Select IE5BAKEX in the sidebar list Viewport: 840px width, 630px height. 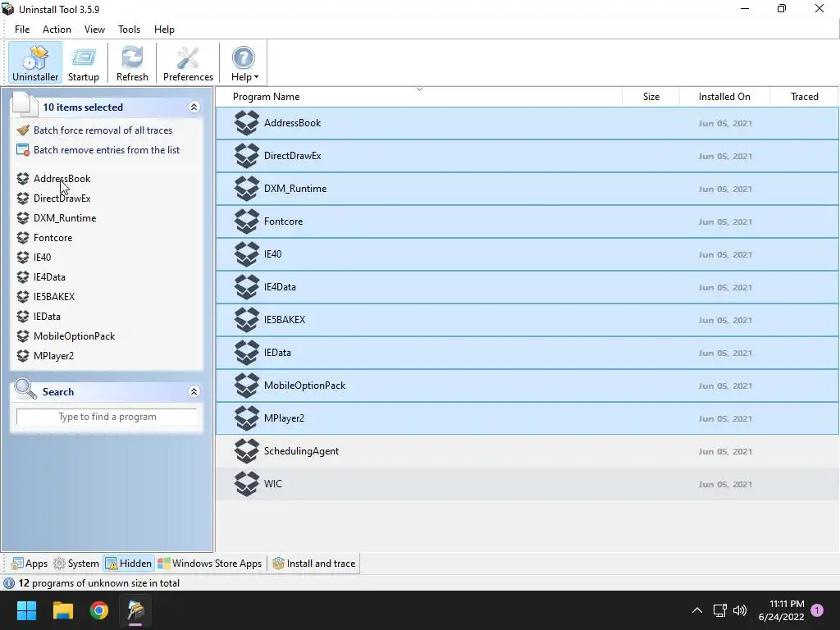[54, 297]
